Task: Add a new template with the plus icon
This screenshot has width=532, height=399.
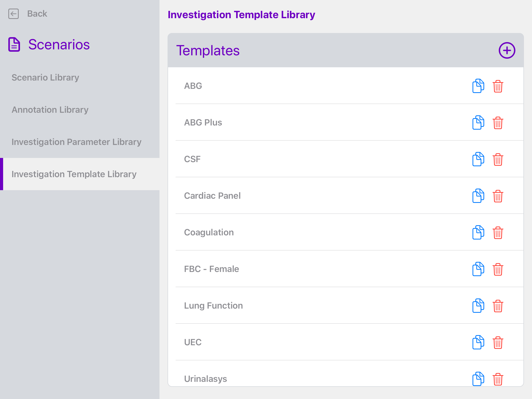Action: 507,50
